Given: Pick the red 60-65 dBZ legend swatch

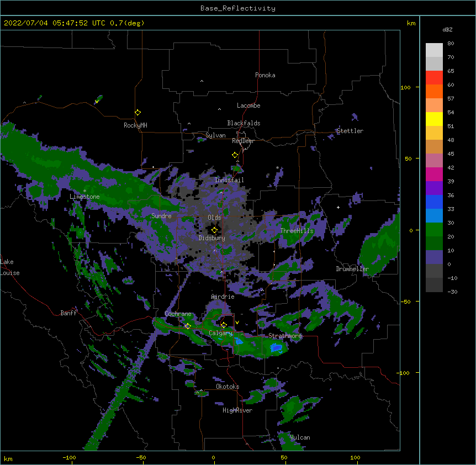Looking at the screenshot, I should pos(434,77).
